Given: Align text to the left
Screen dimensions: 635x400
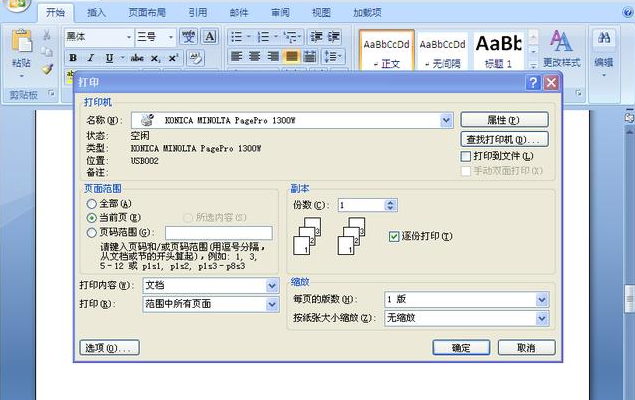Looking at the screenshot, I should 236,56.
